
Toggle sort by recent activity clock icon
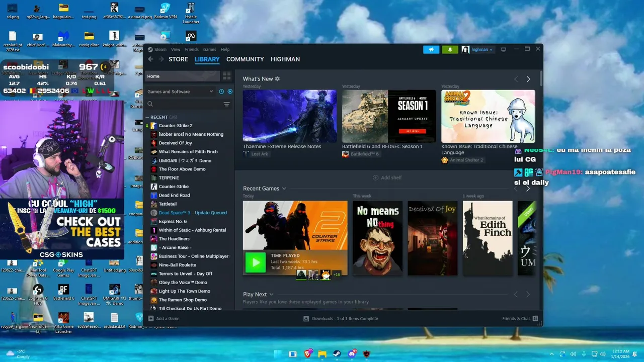(x=221, y=92)
